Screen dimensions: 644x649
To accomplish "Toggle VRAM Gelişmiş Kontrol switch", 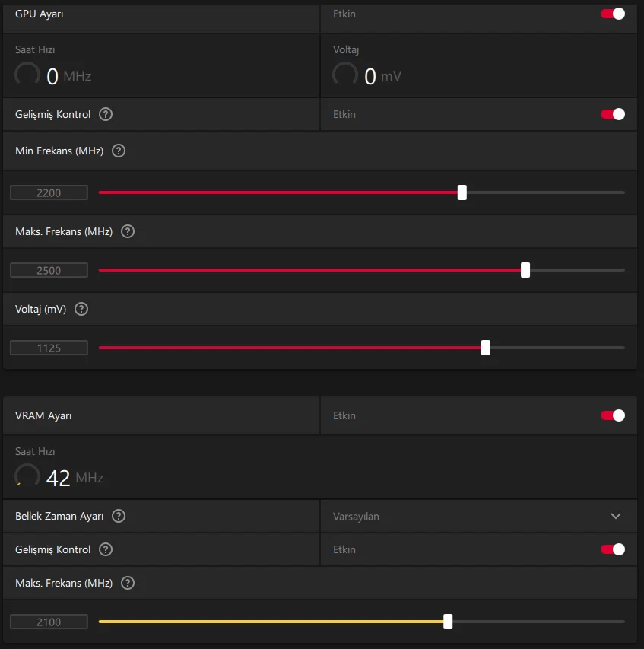I will click(x=613, y=549).
